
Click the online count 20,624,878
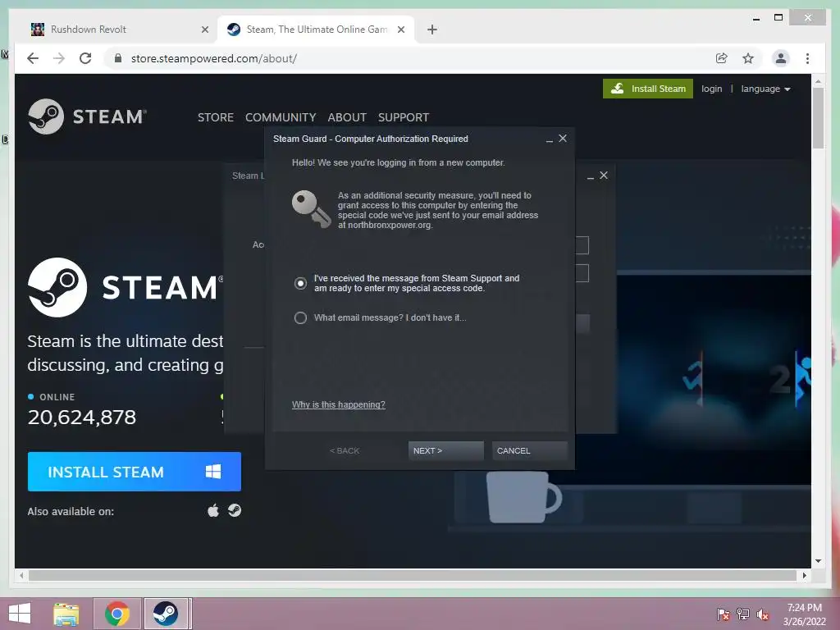(82, 418)
